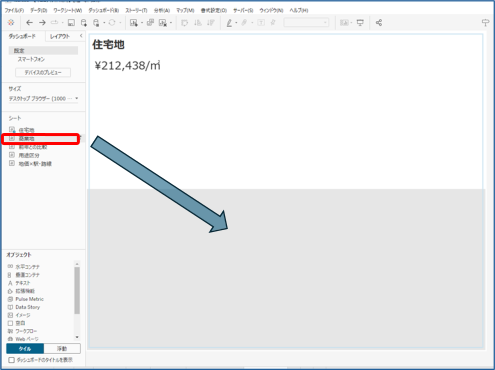Click the Tableau start page logo icon
The height and width of the screenshot is (370, 495).
(11, 23)
